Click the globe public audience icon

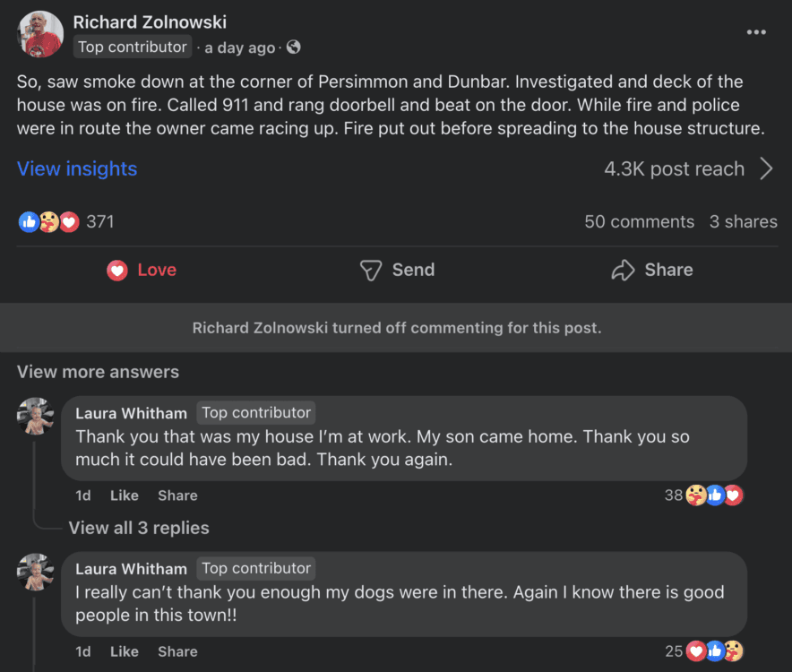tap(294, 47)
